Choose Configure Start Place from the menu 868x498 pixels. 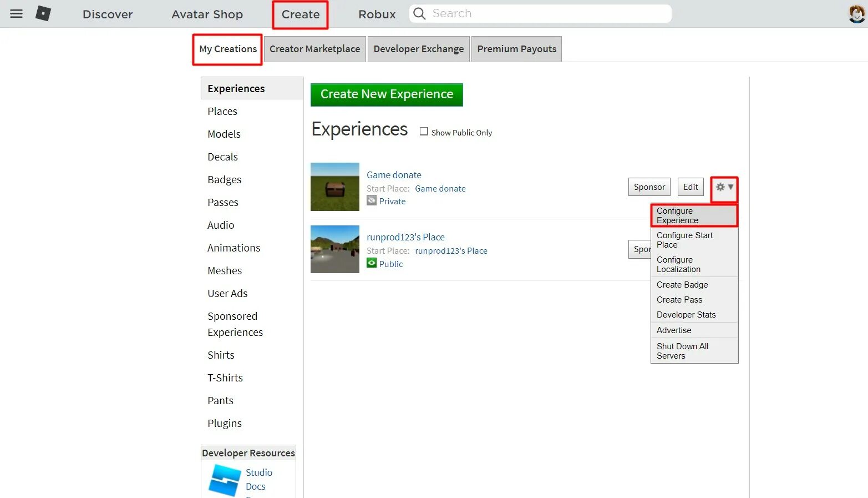tap(694, 240)
